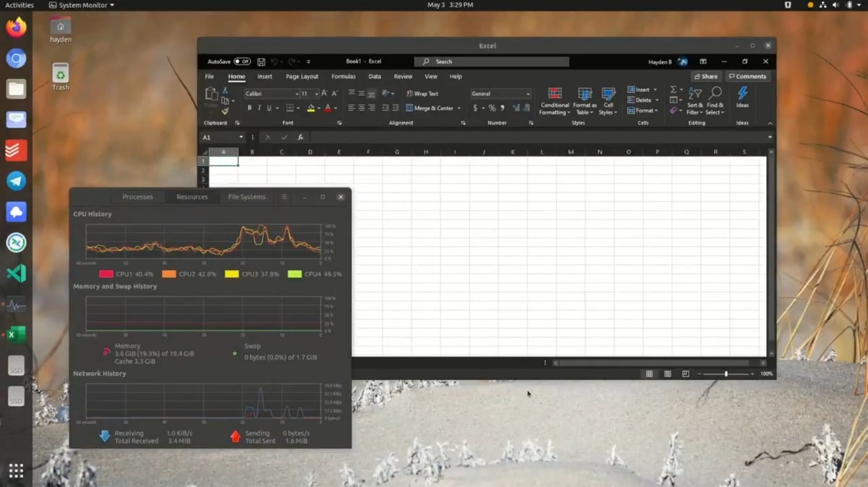Click the Undo arrow in Excel
The width and height of the screenshot is (868, 487).
276,62
